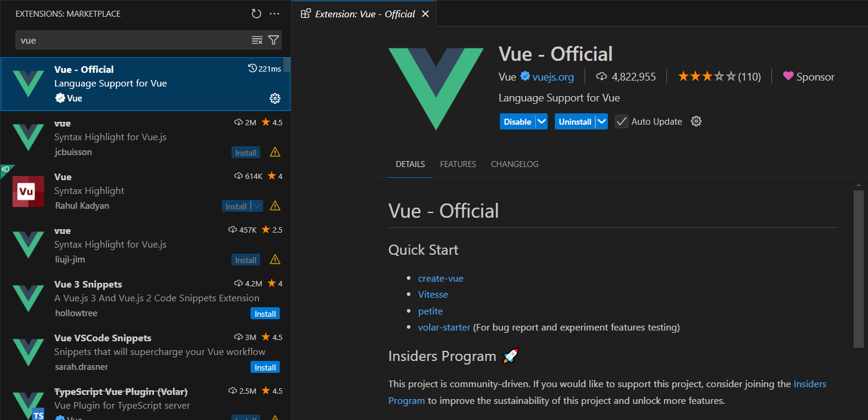Click the settings gear beside Auto Update
The width and height of the screenshot is (868, 420).
[696, 122]
